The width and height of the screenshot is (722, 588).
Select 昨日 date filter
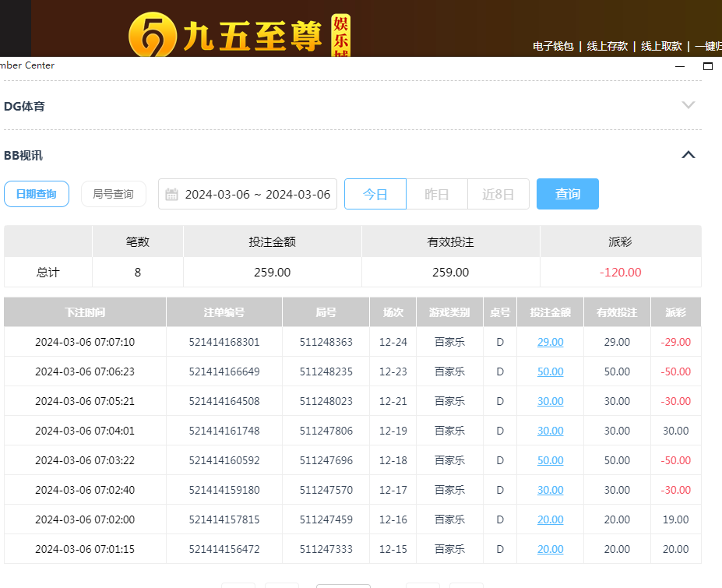(x=436, y=194)
